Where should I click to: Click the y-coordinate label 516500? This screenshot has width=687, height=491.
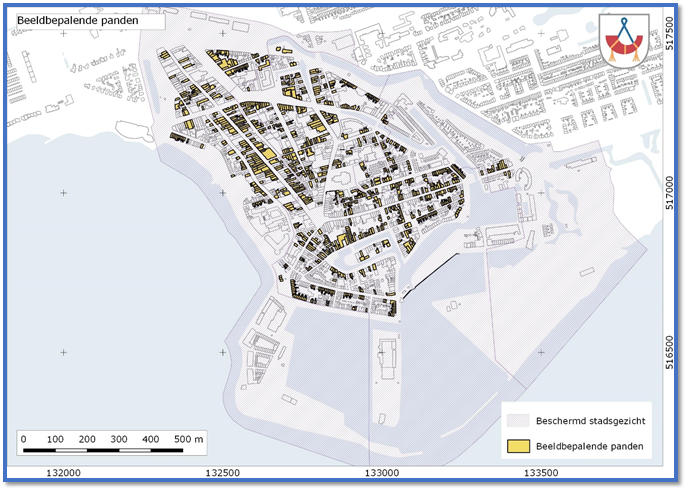(669, 352)
